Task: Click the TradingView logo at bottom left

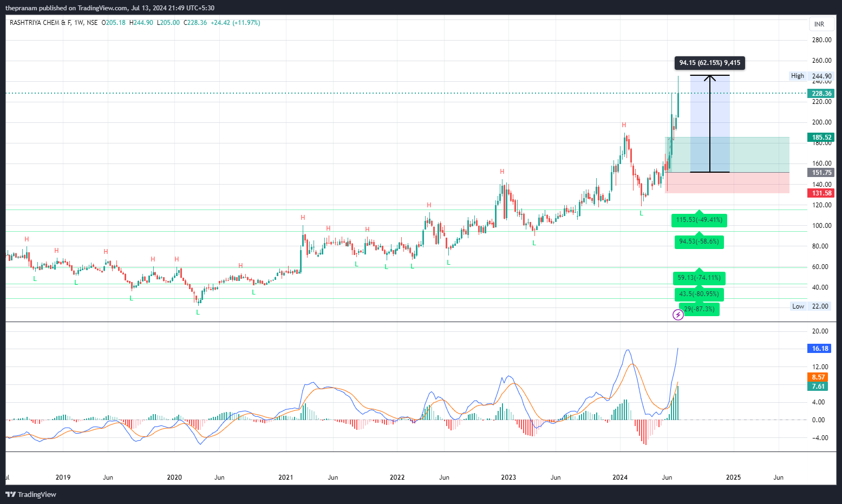Action: pyautogui.click(x=31, y=494)
